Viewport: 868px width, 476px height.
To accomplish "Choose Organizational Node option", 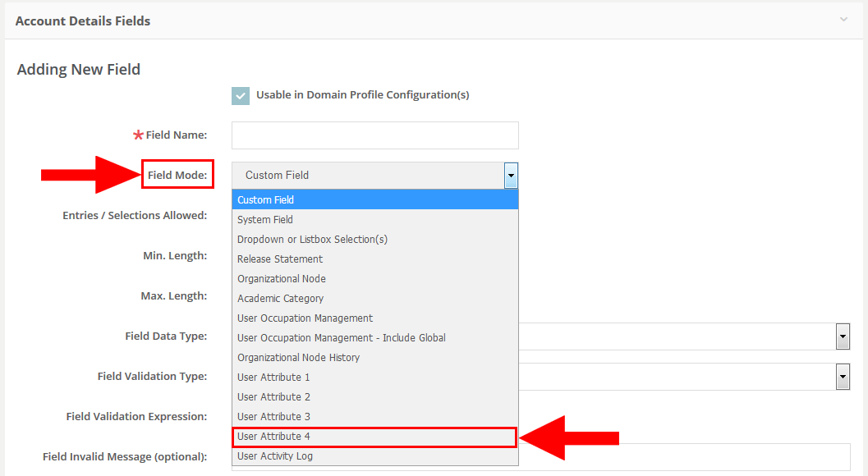I will (x=374, y=278).
